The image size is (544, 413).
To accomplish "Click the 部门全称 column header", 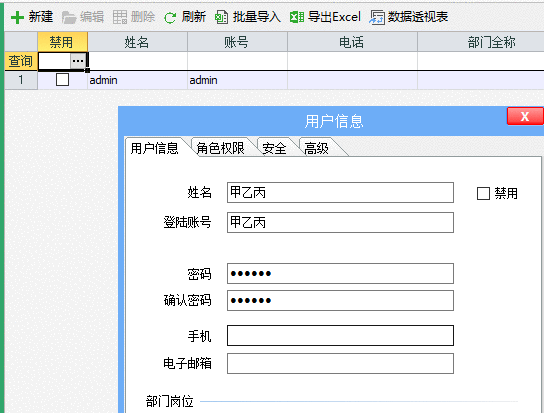I will click(x=481, y=42).
